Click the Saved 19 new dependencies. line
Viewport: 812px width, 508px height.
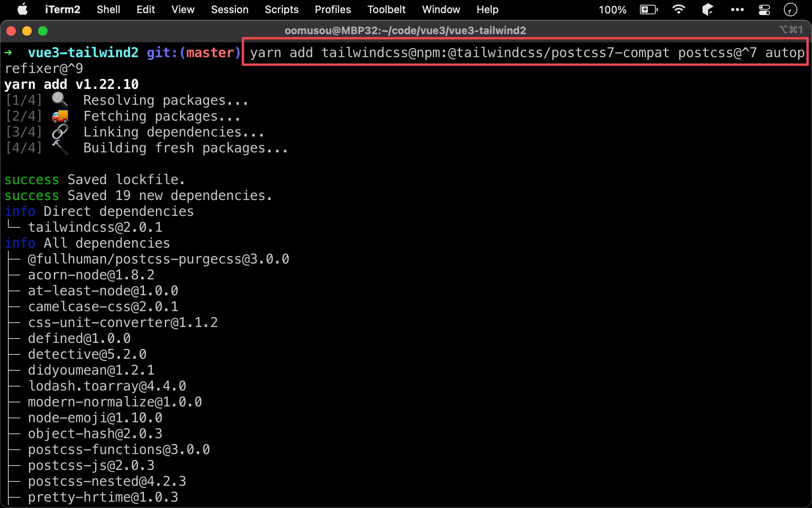pyautogui.click(x=170, y=195)
